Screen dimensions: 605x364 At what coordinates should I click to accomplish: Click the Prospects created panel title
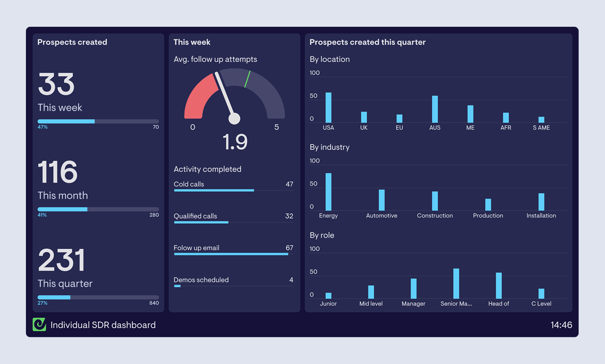coord(72,42)
